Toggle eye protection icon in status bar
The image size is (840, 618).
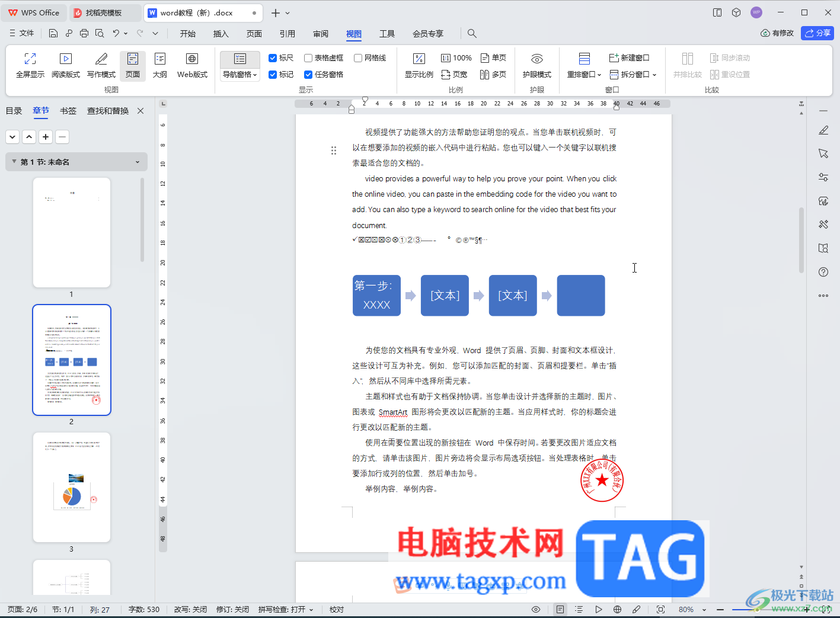coord(536,609)
